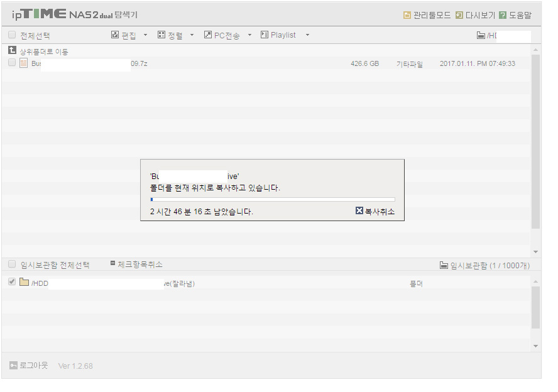The height and width of the screenshot is (392, 558).
Task: Toggle the 전체선택 checkbox
Action: (12, 35)
